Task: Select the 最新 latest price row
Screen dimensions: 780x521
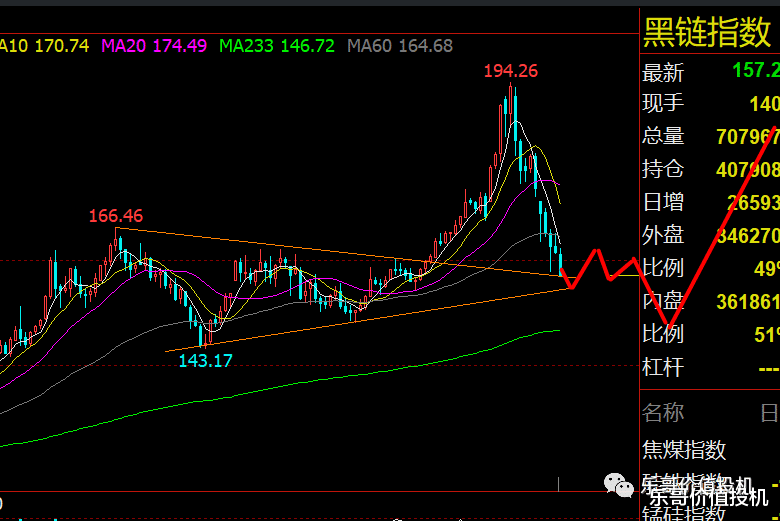Action: click(x=710, y=72)
